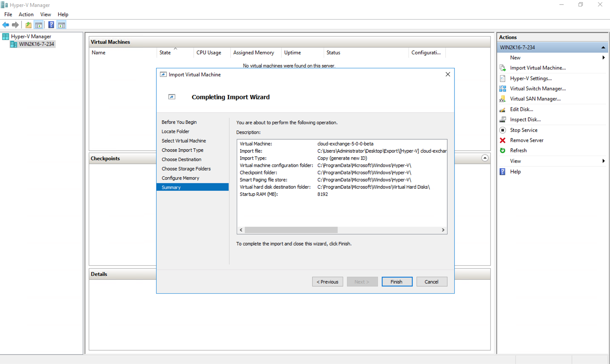Click the right scroll arrow in description box
Image resolution: width=610 pixels, height=364 pixels.
tap(443, 230)
